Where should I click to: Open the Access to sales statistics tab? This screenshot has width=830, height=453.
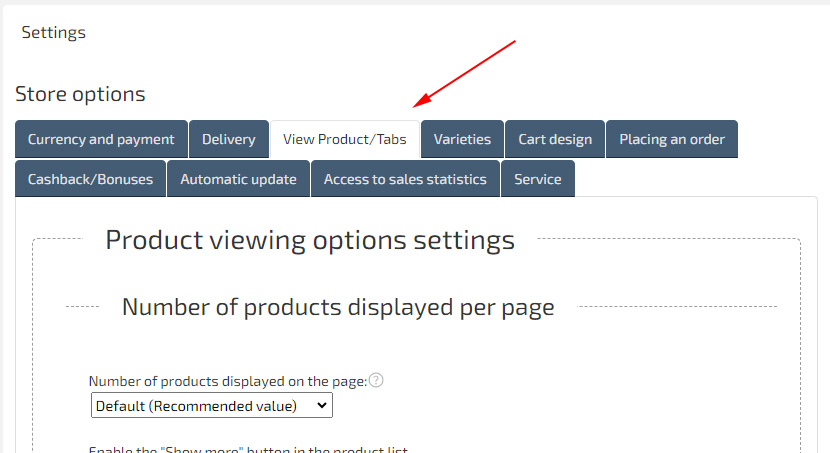pyautogui.click(x=405, y=179)
